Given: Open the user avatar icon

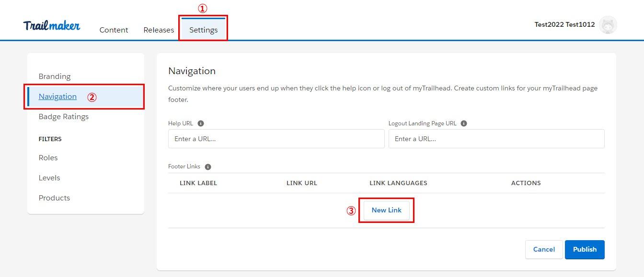Looking at the screenshot, I should click(608, 25).
